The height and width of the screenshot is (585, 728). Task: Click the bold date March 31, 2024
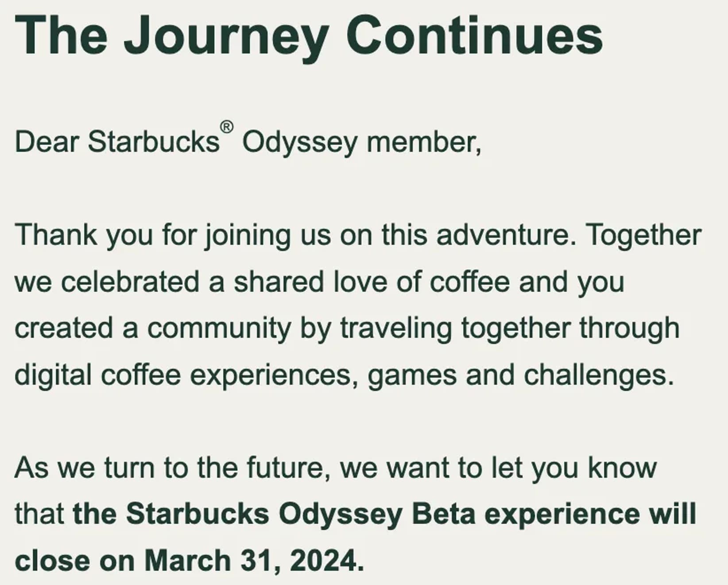[254, 561]
